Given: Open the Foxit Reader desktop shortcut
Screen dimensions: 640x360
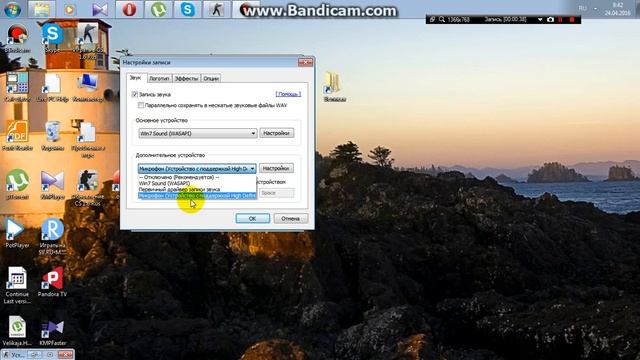Looking at the screenshot, I should [17, 136].
